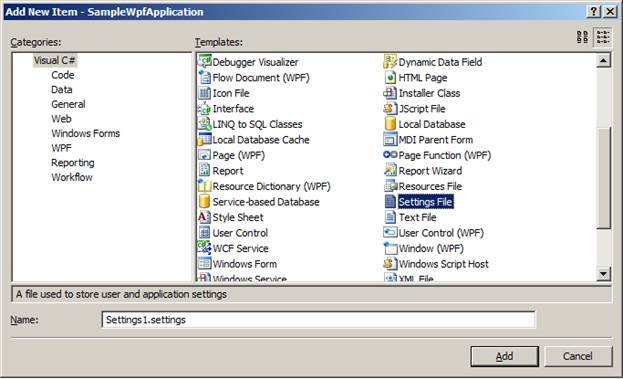Select the WCF Service template icon

(x=204, y=248)
